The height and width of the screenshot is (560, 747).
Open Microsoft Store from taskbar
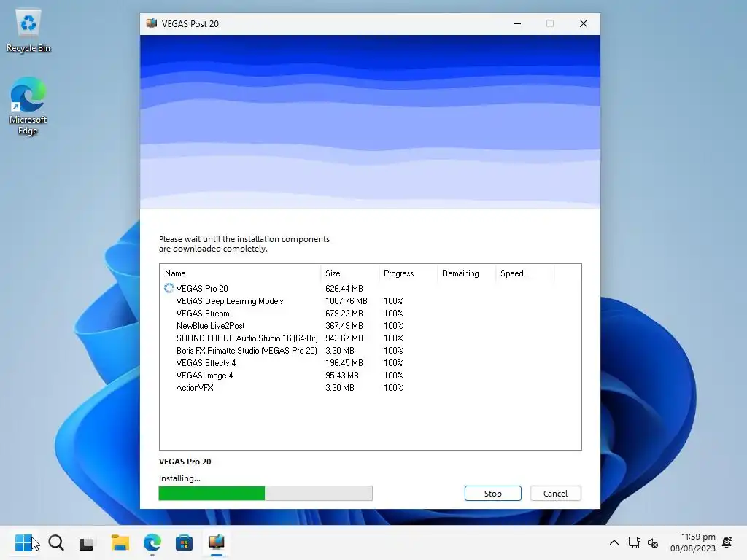click(x=184, y=542)
